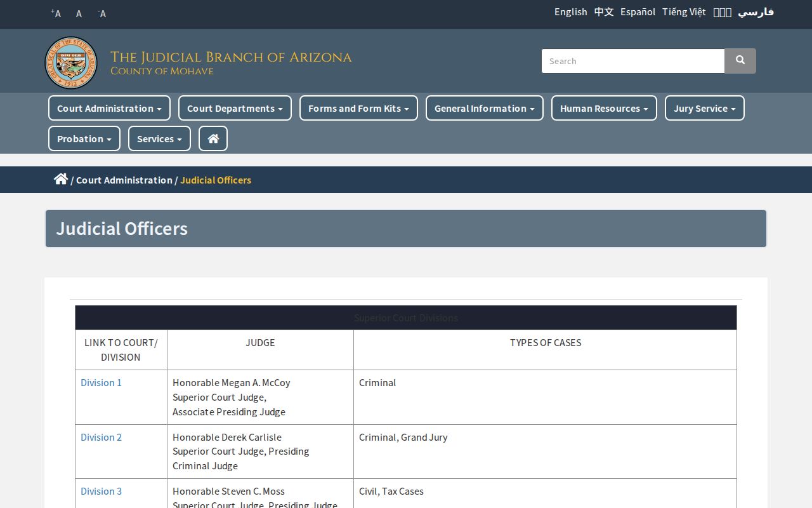Screen dimensions: 812x508
Task: Switch language to فارسي
Action: tap(756, 12)
